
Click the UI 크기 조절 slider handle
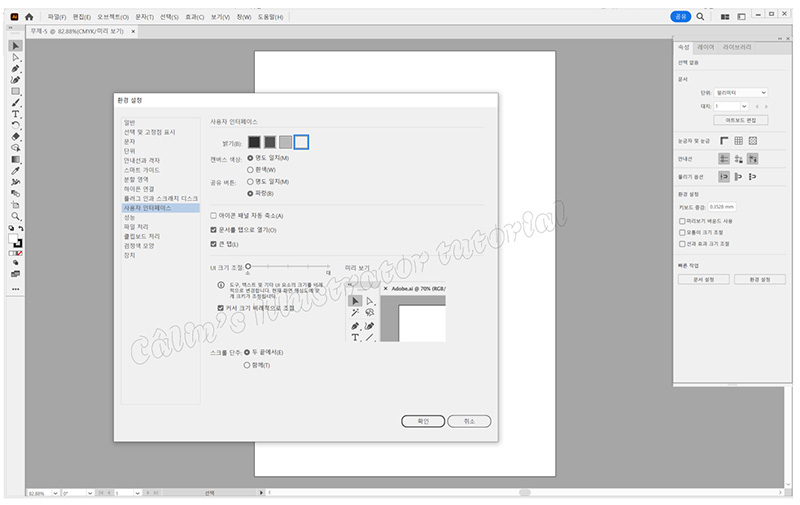248,266
